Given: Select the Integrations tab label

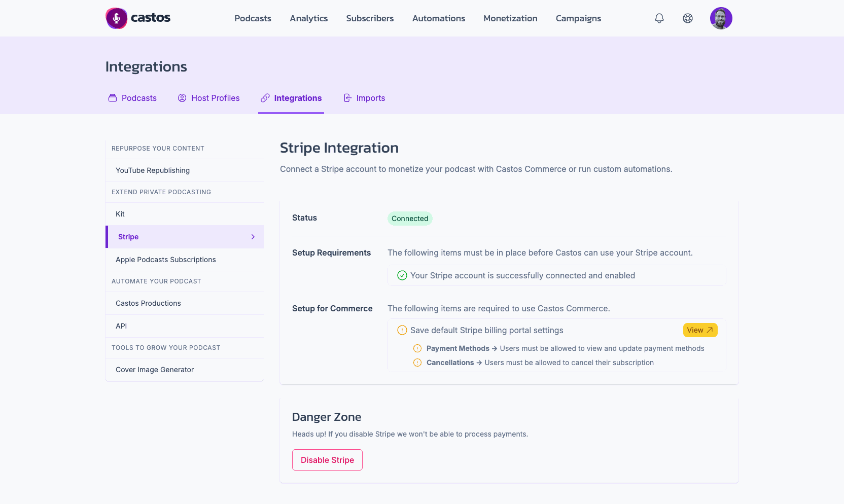Looking at the screenshot, I should point(298,98).
